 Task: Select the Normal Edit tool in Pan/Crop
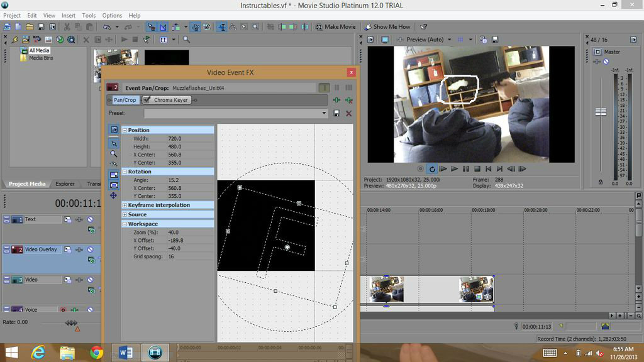(114, 143)
